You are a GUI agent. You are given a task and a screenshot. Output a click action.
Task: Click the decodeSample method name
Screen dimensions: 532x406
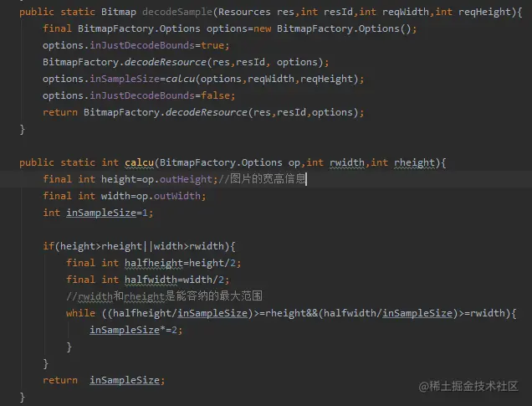click(x=177, y=12)
